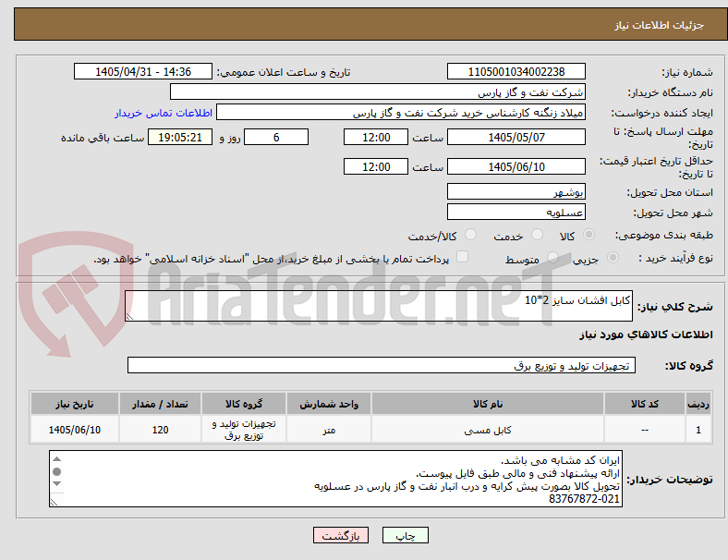Screen dimensions: 728x560
Task: Click the واحد شمارش column header
Action: [329, 404]
